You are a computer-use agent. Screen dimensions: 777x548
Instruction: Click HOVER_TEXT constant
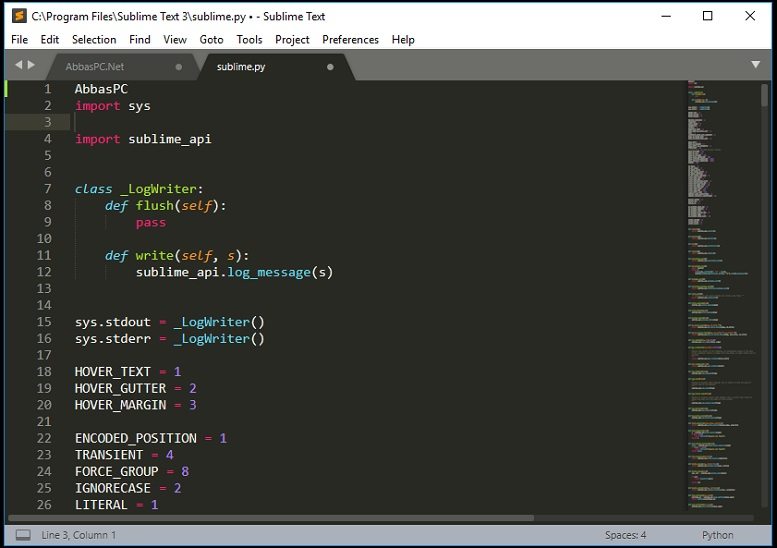tap(112, 372)
